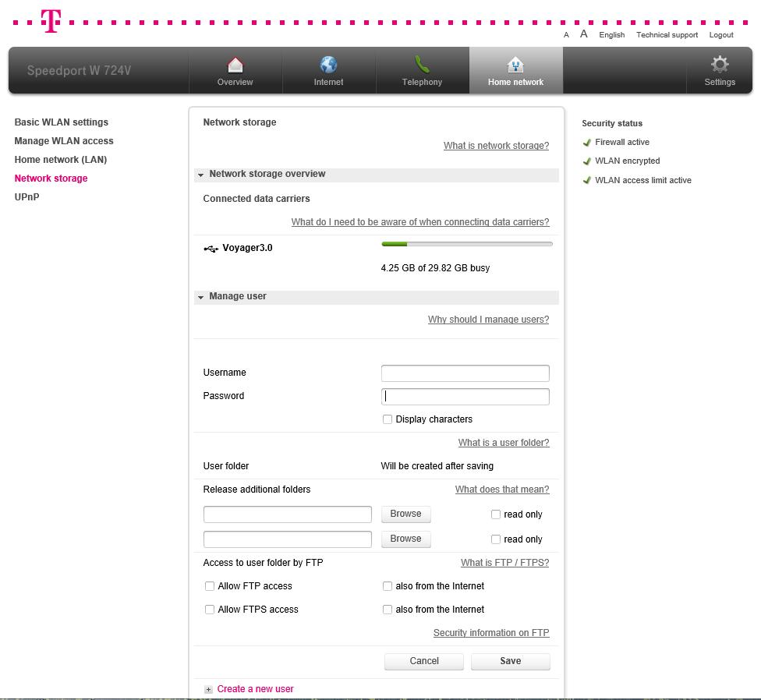This screenshot has width=761, height=700.
Task: Click the WLAN access limit checkmark icon
Action: click(x=587, y=181)
